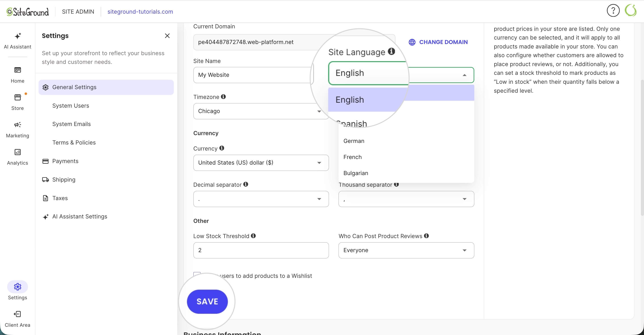This screenshot has height=335, width=644.
Task: Click the info icon beside Currency label
Action: point(222,148)
